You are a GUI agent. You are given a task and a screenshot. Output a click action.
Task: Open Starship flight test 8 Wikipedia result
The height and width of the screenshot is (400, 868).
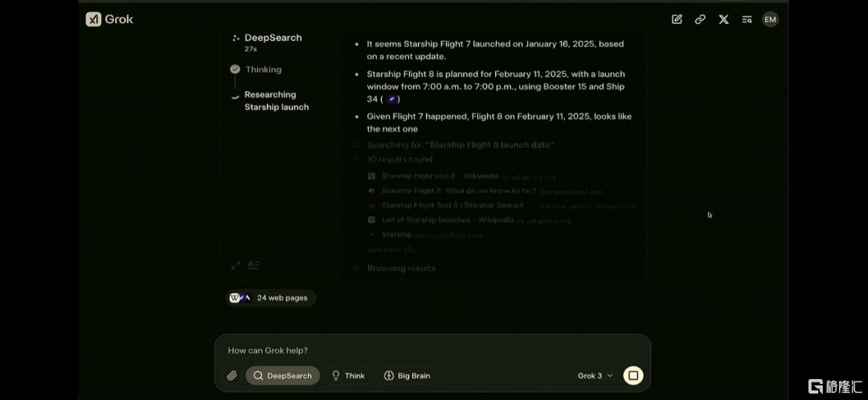440,176
